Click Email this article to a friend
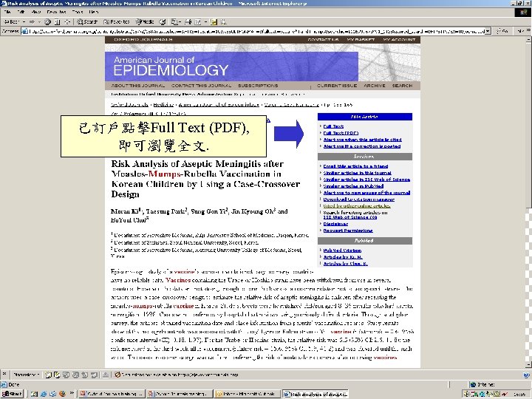Screen dimensions: 532x399 [355, 166]
